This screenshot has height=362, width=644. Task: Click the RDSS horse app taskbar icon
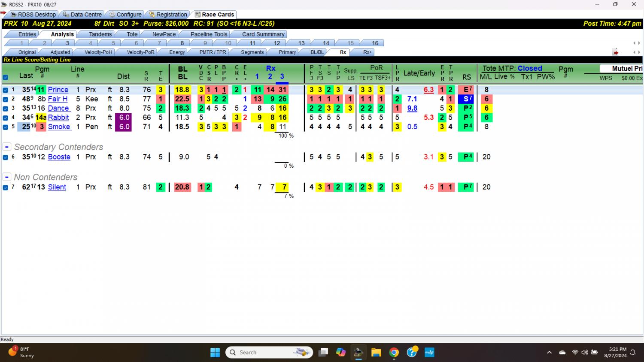(358, 353)
